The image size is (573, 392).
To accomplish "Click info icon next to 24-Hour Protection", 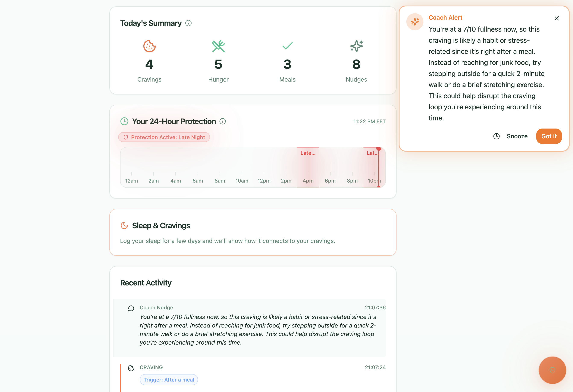I will tap(223, 121).
